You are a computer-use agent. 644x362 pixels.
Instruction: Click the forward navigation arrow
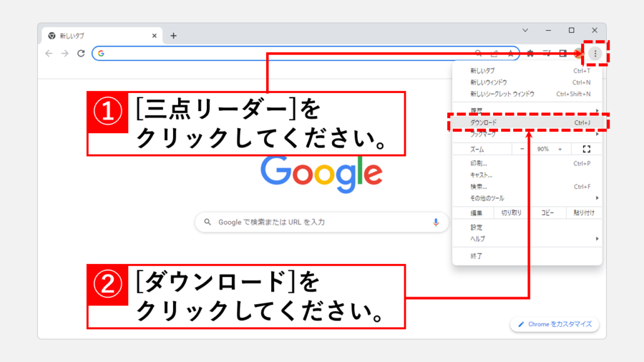65,53
